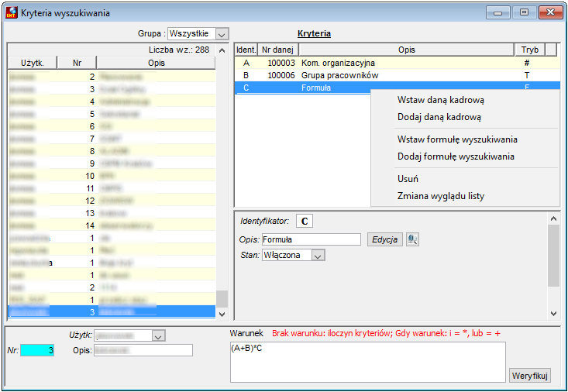
Task: Select Dodaj daną kadrową menu entry
Action: [439, 117]
